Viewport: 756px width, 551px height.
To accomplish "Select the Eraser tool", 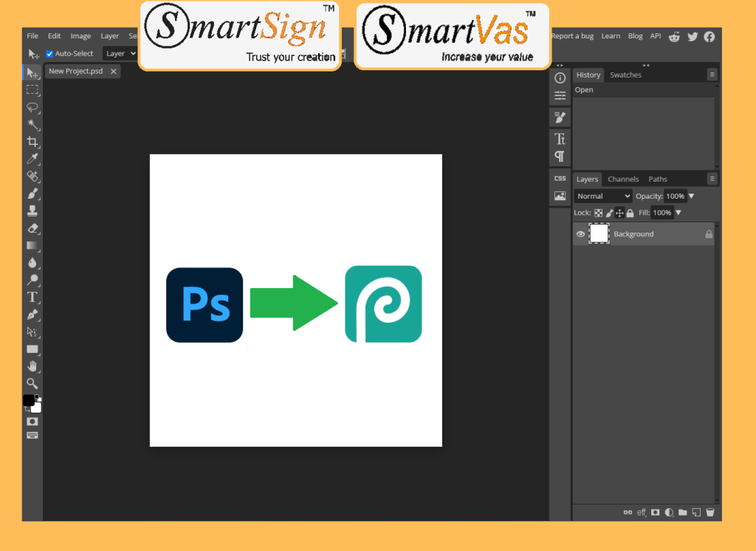I will coord(32,228).
